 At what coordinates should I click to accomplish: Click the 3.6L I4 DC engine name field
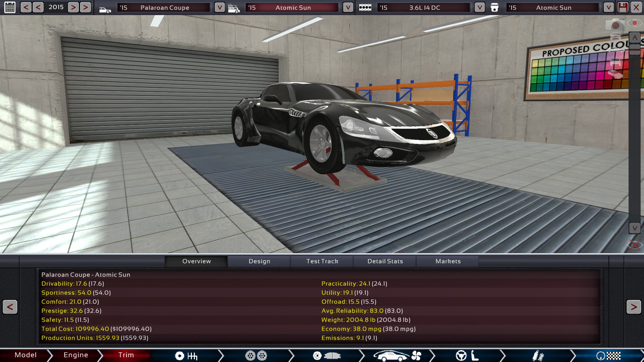424,7
